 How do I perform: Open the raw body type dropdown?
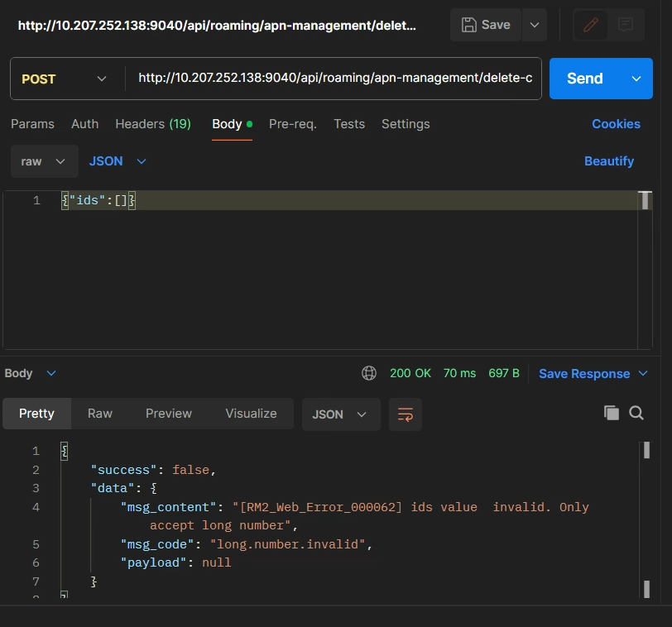44,161
